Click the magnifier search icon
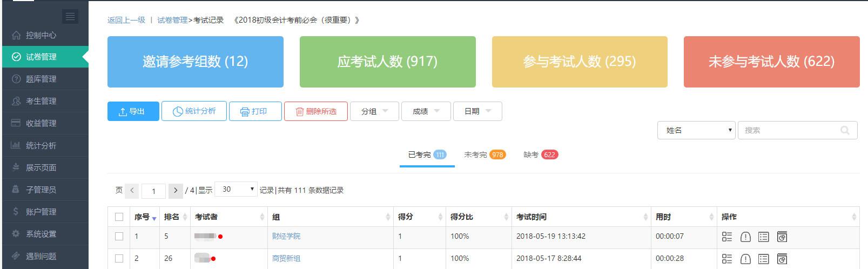The height and width of the screenshot is (269, 868). [x=845, y=130]
